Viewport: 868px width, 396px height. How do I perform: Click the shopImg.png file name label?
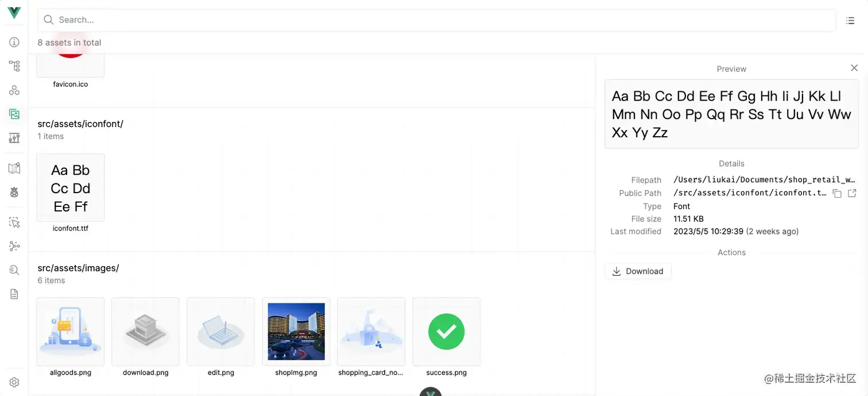point(296,372)
